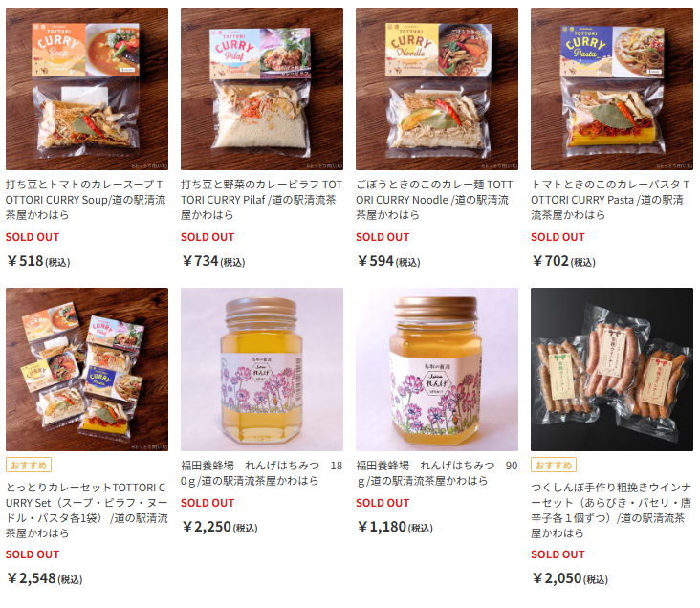Open the TOTTORI CURRY Soup product image
This screenshot has width=700, height=608.
point(87,89)
